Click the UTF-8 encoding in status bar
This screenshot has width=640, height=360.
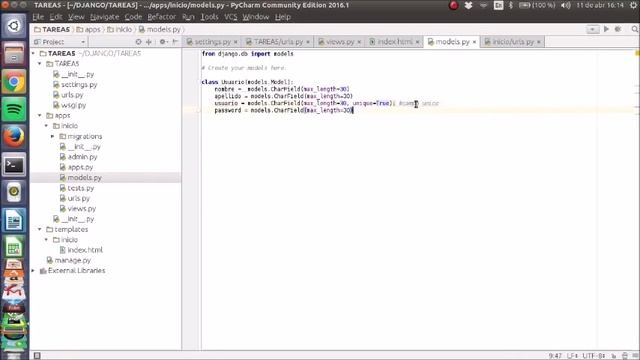tap(593, 356)
